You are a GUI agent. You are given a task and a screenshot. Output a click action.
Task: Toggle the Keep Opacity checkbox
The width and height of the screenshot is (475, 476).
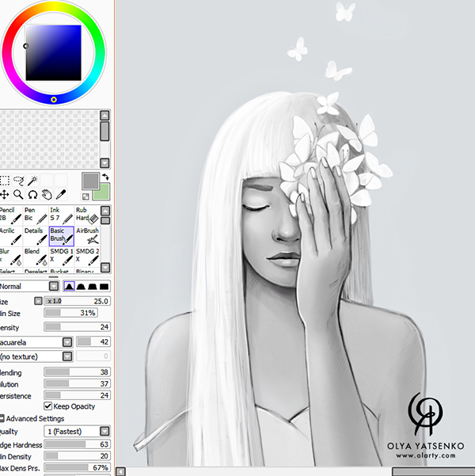48,406
